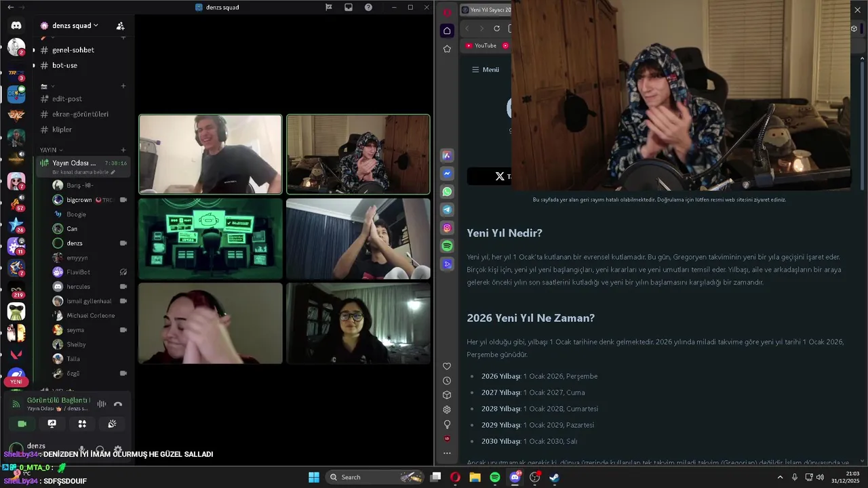Open the ekran-görüntüleri channel
The width and height of the screenshot is (868, 488).
point(81,114)
